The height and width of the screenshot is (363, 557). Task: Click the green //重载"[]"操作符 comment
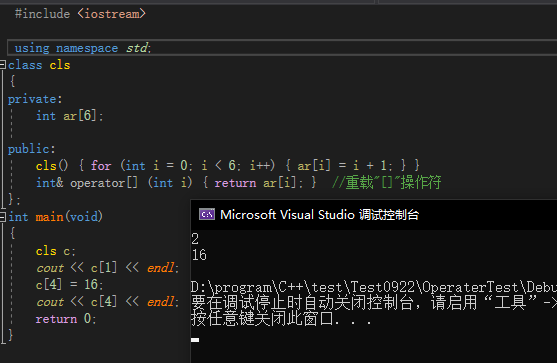[x=386, y=182]
